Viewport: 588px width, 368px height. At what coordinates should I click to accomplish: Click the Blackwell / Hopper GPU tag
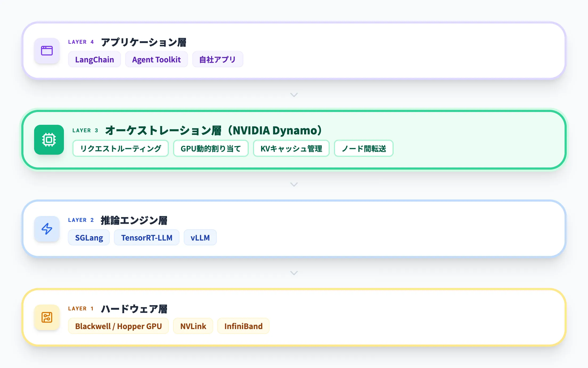[118, 326]
